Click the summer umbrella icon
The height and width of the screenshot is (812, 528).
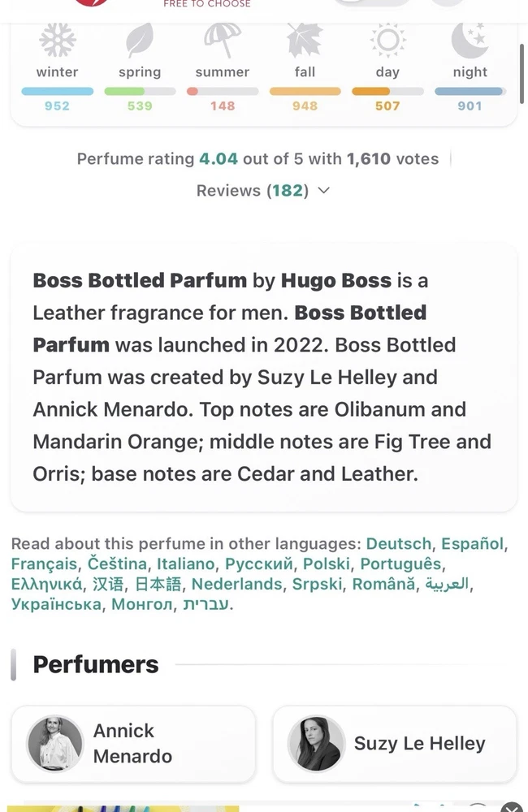pyautogui.click(x=222, y=41)
